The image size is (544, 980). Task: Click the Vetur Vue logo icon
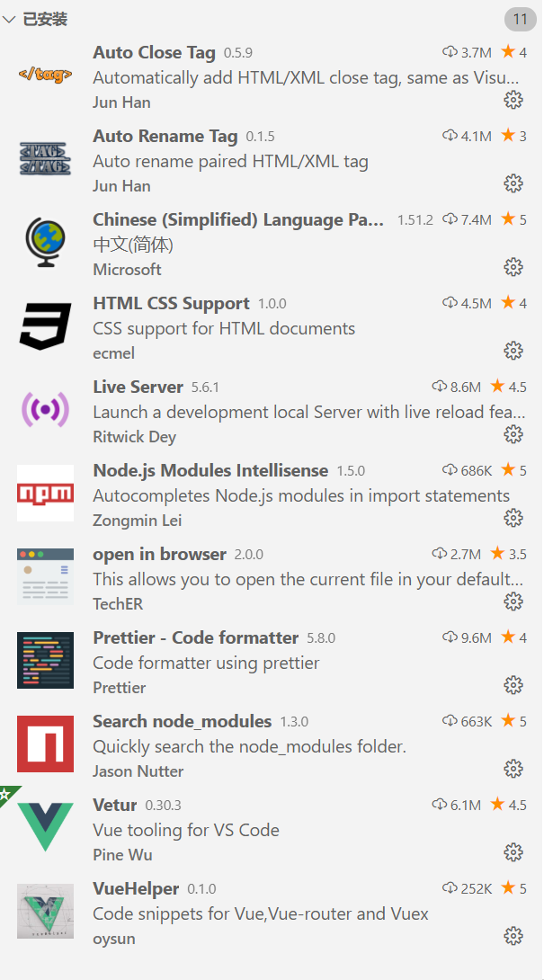(x=45, y=827)
